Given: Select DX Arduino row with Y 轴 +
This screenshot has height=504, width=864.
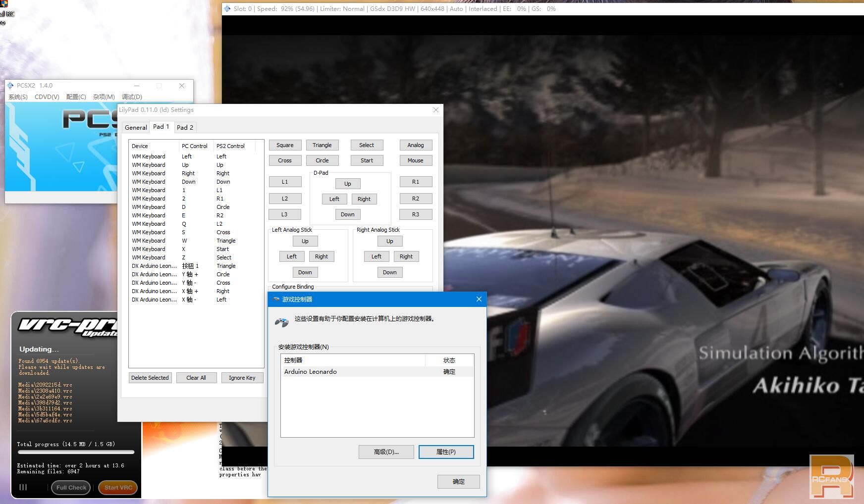Looking at the screenshot, I should tap(195, 274).
